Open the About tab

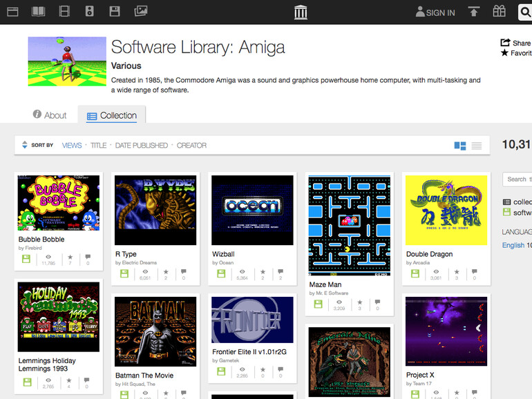pos(50,115)
